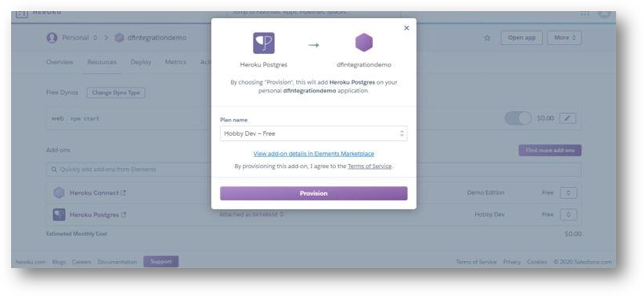Screen dimensions: 644x296
Task: Click the Heroku Postgres logo in the dialog
Action: (264, 43)
